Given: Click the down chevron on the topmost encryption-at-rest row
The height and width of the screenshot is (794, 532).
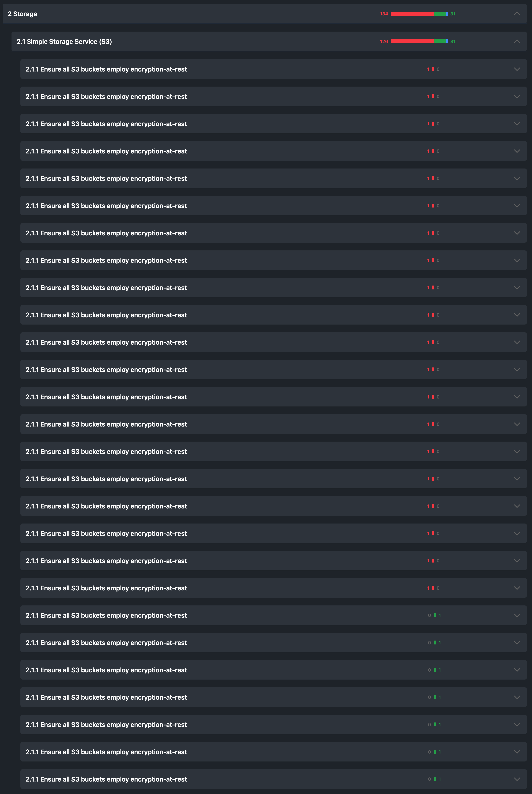Looking at the screenshot, I should pos(517,69).
